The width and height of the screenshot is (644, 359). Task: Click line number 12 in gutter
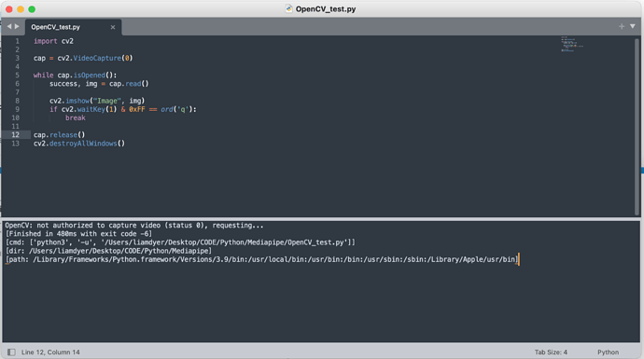coord(16,134)
